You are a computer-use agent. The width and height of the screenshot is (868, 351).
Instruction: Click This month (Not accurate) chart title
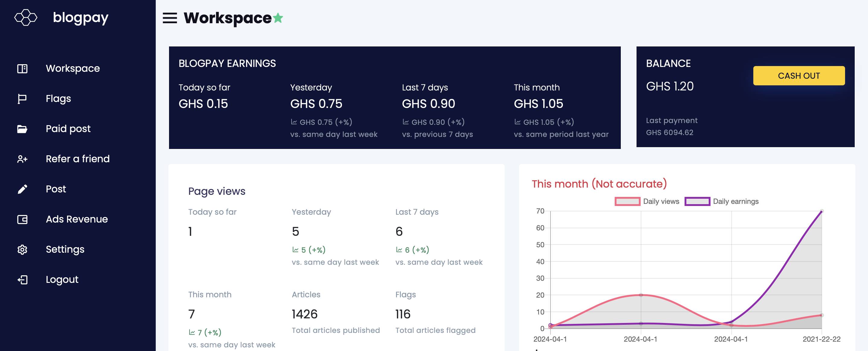(x=599, y=184)
